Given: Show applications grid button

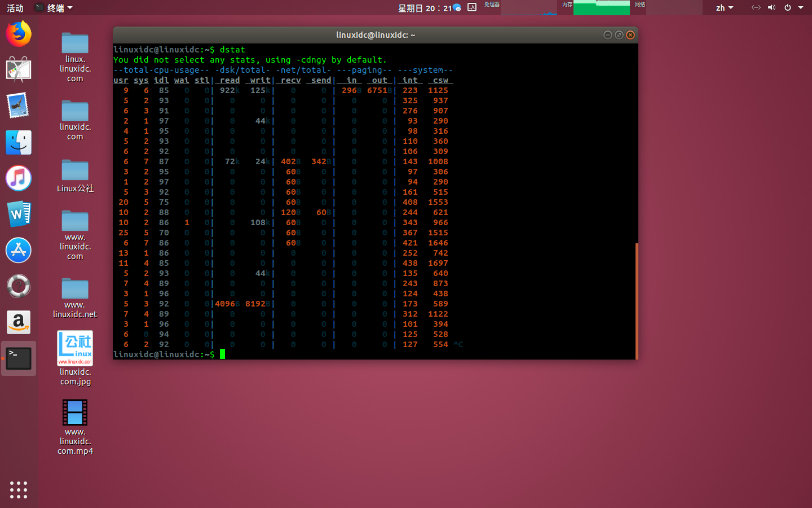Looking at the screenshot, I should [19, 489].
